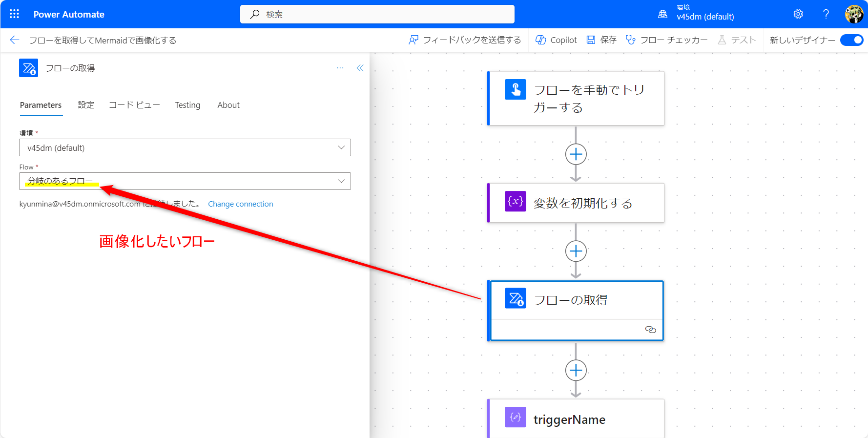Image resolution: width=868 pixels, height=438 pixels.
Task: Switch to the コード ビュー tab
Action: [x=135, y=105]
